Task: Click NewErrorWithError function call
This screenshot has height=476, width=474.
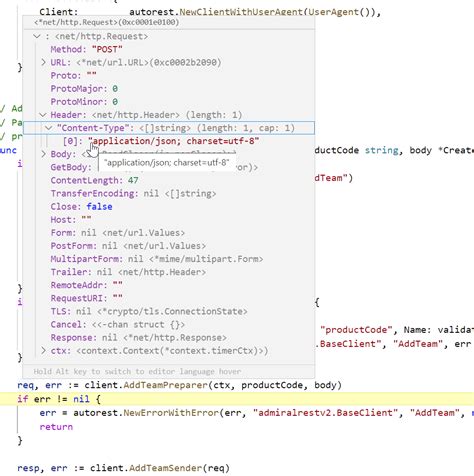Action: point(171,413)
